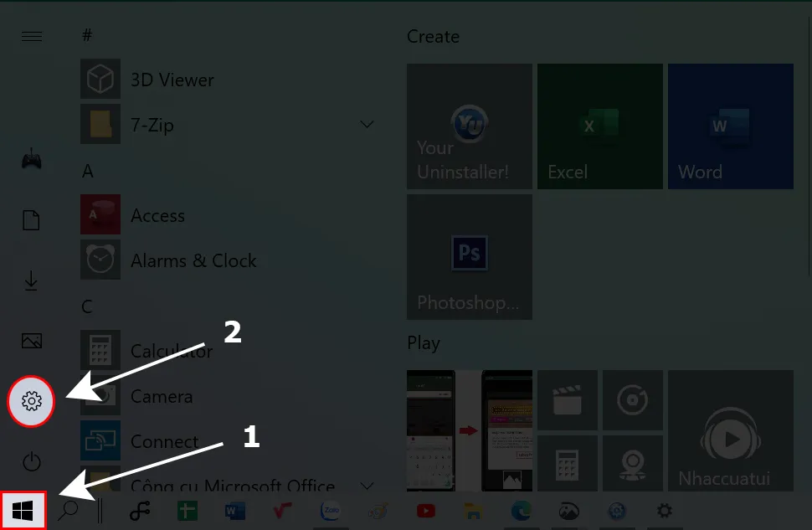Open the Your Uninstaller! tile
Screen dimensions: 812x530
point(469,126)
